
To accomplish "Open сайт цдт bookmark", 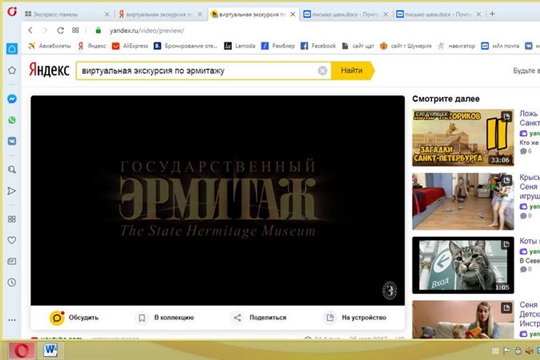I will pos(358,46).
